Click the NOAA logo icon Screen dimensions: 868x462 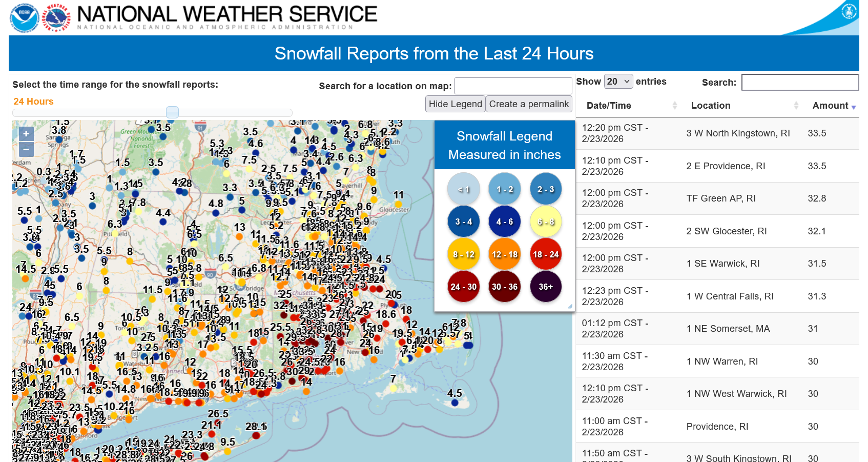coord(24,18)
